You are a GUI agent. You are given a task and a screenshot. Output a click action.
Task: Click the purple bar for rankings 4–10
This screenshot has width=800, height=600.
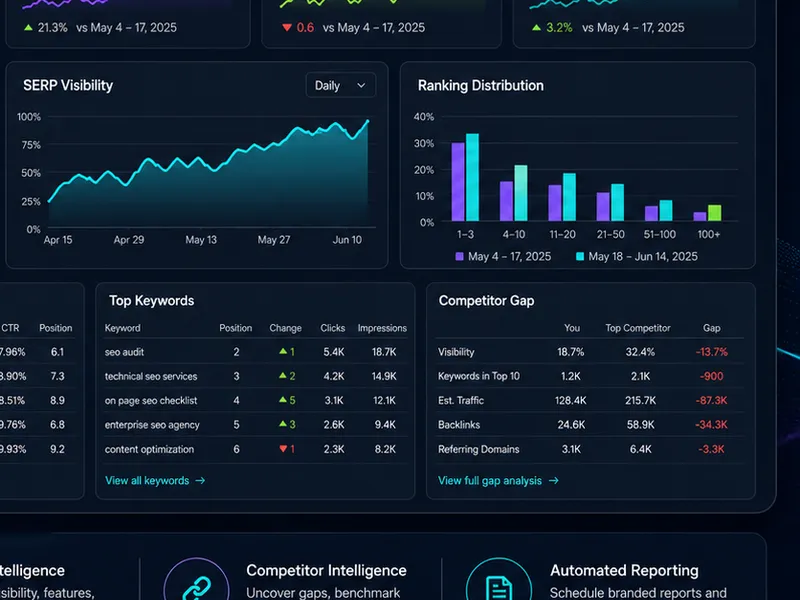pos(506,201)
